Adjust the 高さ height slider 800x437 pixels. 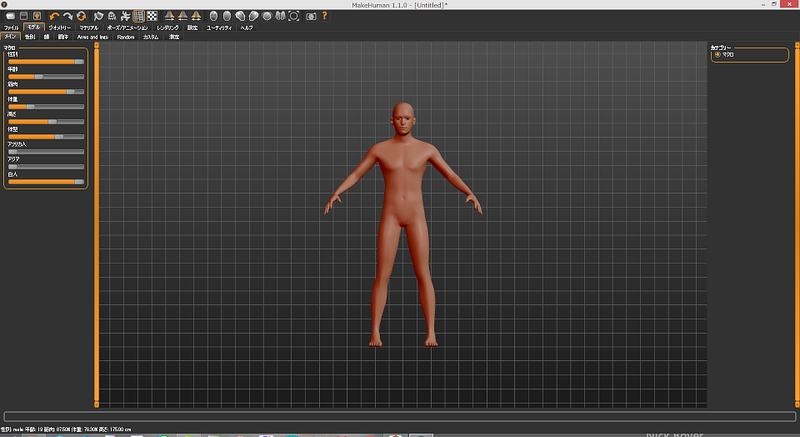click(x=46, y=121)
